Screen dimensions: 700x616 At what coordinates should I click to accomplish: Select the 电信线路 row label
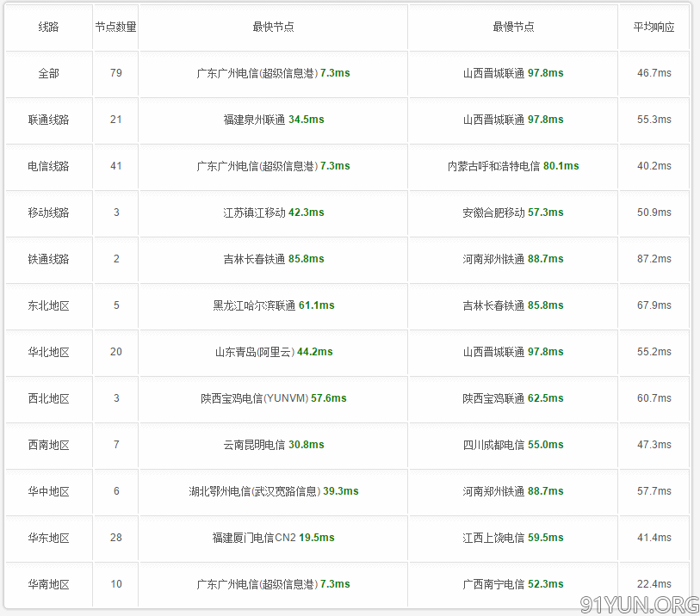pyautogui.click(x=49, y=166)
